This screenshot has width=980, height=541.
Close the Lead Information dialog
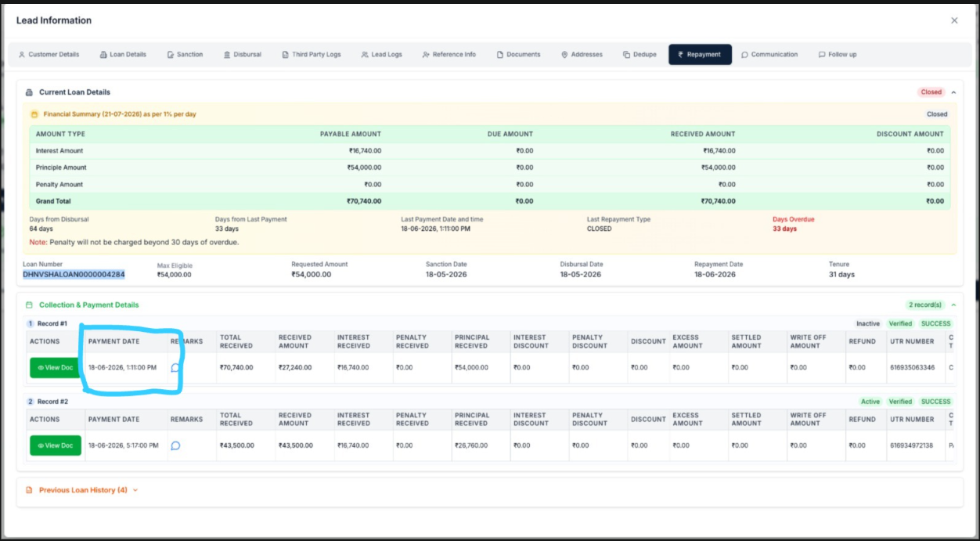[x=954, y=20]
